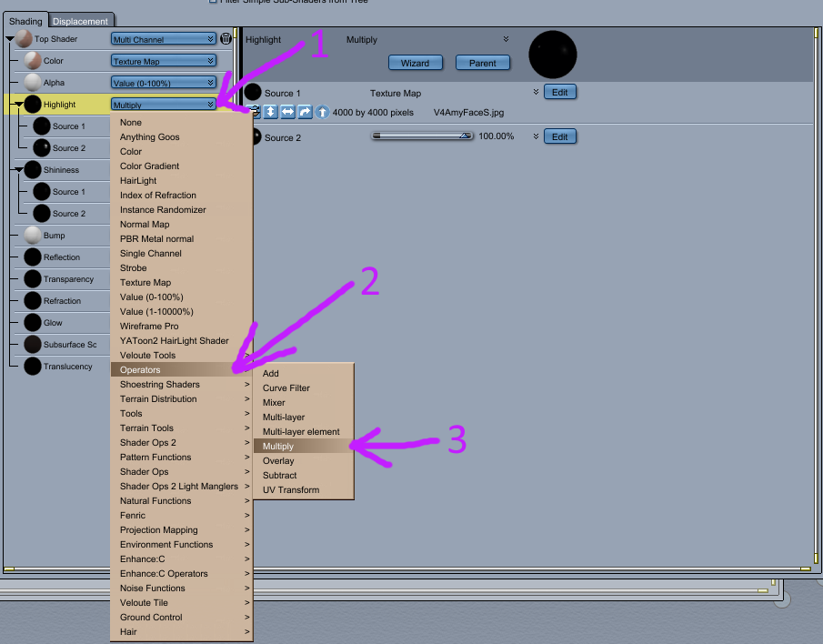
Task: Open double-chevron menu on Source 1 row
Action: pyautogui.click(x=536, y=92)
